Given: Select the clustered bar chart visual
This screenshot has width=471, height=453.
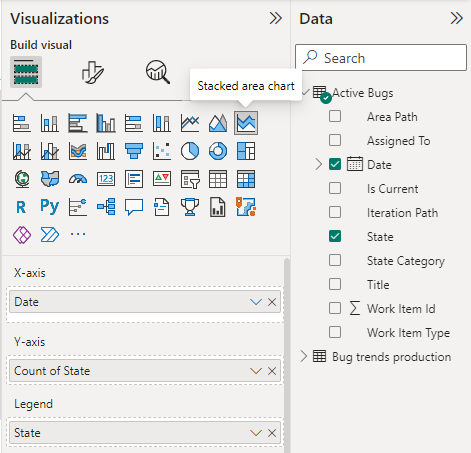Looking at the screenshot, I should (78, 123).
